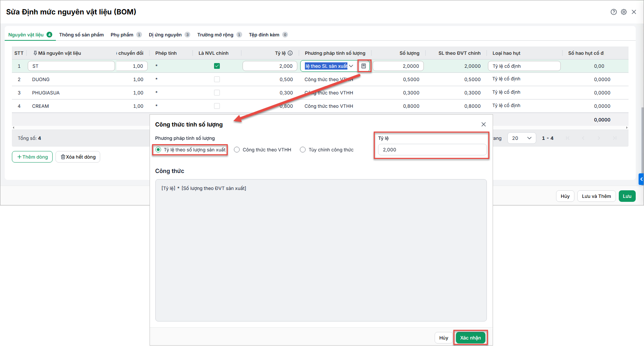Check Là NVL chính for PHUGIASUA row
This screenshot has width=644, height=346.
coord(217,93)
